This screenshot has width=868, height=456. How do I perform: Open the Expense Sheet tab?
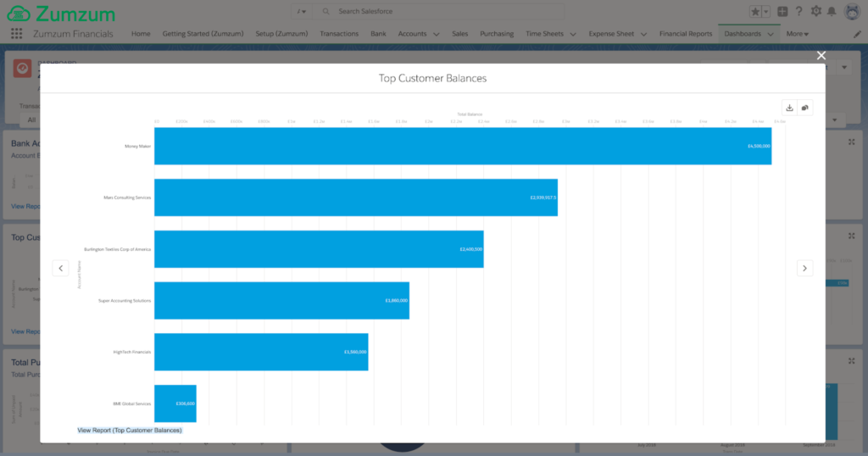pyautogui.click(x=611, y=34)
